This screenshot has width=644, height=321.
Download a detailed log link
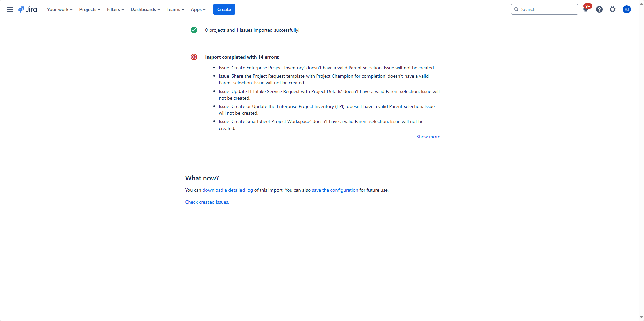(x=228, y=190)
